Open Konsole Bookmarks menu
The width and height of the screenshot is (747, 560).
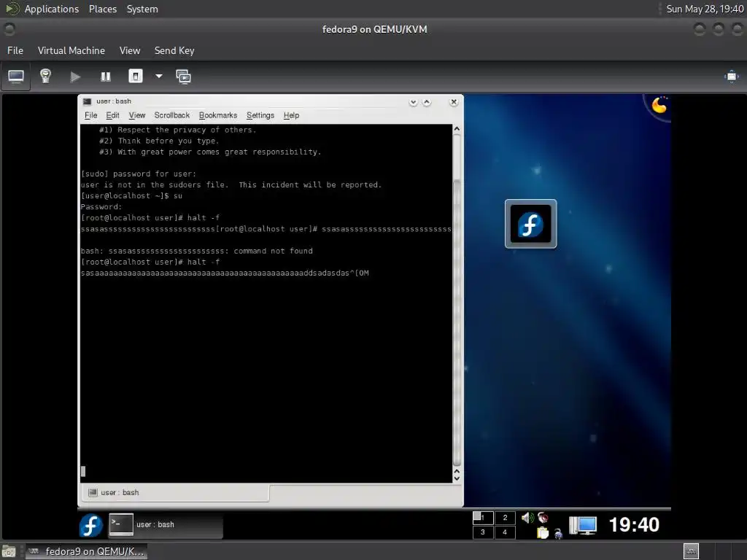217,115
